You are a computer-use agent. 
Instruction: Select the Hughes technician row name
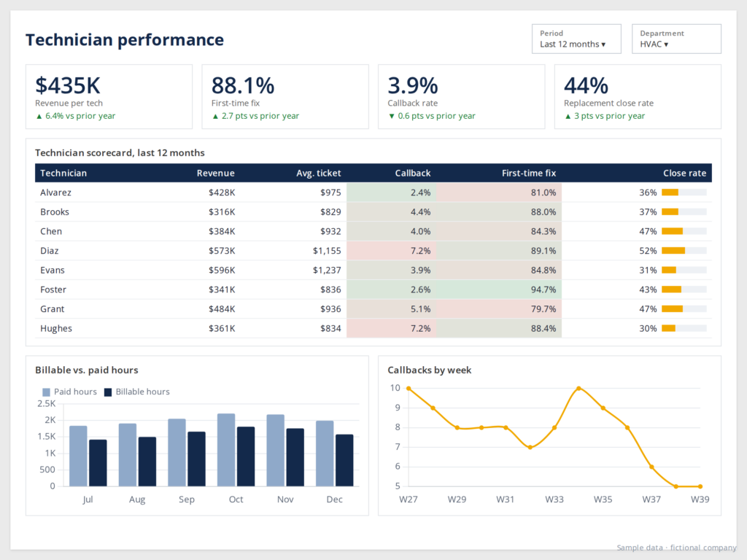55,329
